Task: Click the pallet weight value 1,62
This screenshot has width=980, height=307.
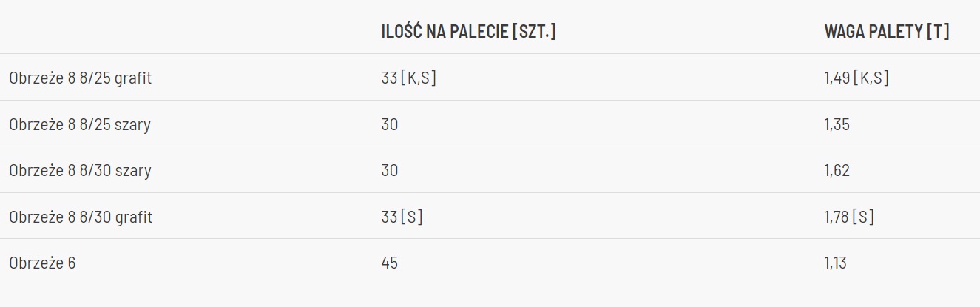Action: pyautogui.click(x=837, y=171)
